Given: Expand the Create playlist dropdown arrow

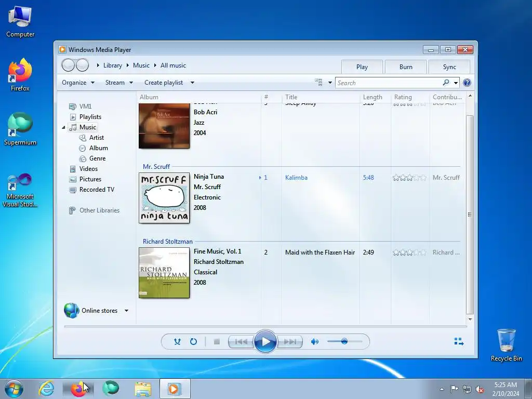Looking at the screenshot, I should pos(192,83).
